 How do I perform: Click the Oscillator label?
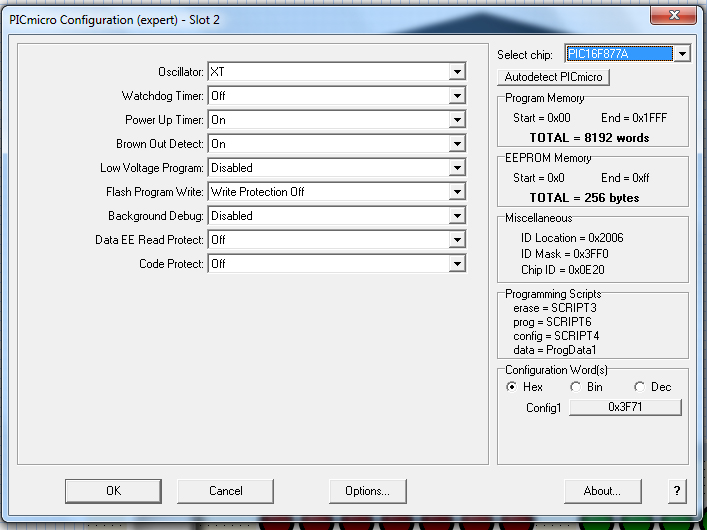[181, 72]
